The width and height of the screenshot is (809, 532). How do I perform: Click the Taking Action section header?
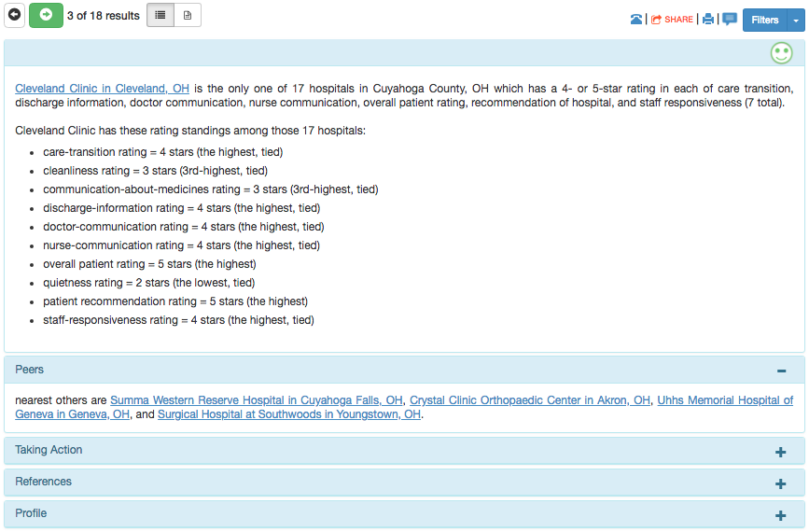tap(405, 451)
